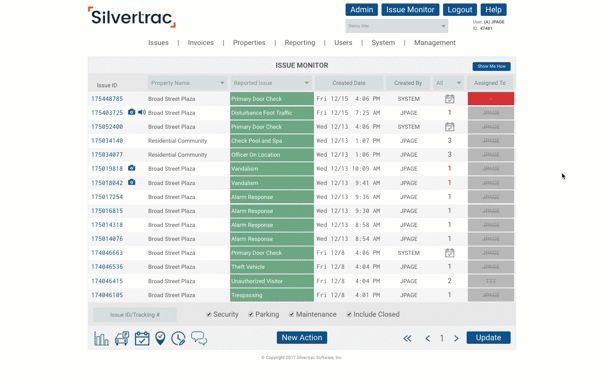This screenshot has width=608, height=384.
Task: Open the parking vehicle icon
Action: tap(122, 339)
